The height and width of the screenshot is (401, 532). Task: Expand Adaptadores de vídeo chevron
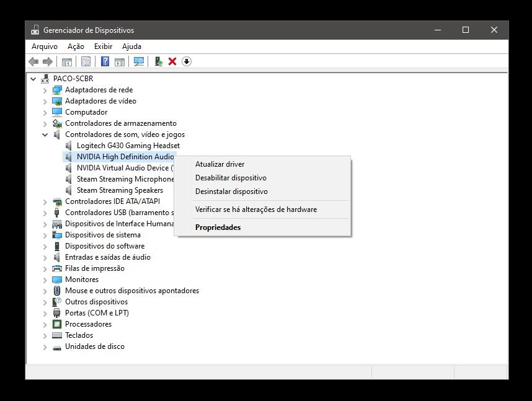(45, 102)
